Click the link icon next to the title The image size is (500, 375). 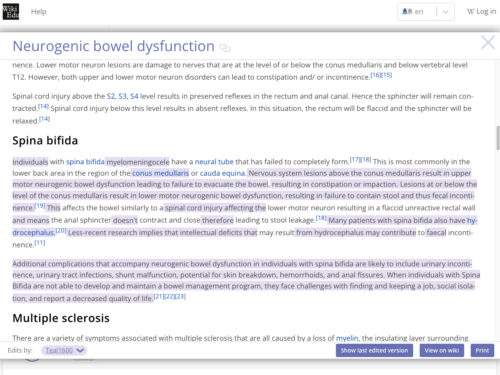pos(225,48)
